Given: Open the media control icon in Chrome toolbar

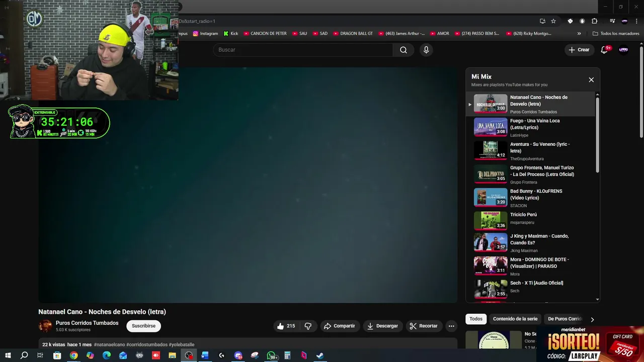Looking at the screenshot, I should 612,21.
